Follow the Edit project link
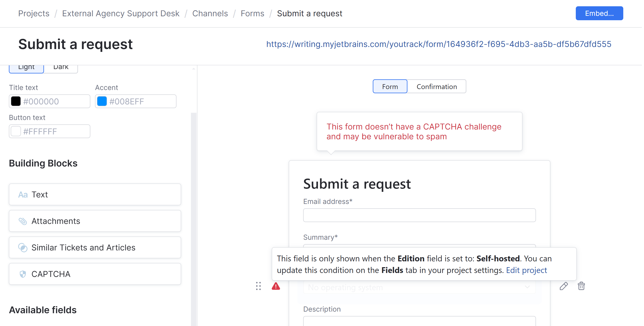 pyautogui.click(x=526, y=270)
